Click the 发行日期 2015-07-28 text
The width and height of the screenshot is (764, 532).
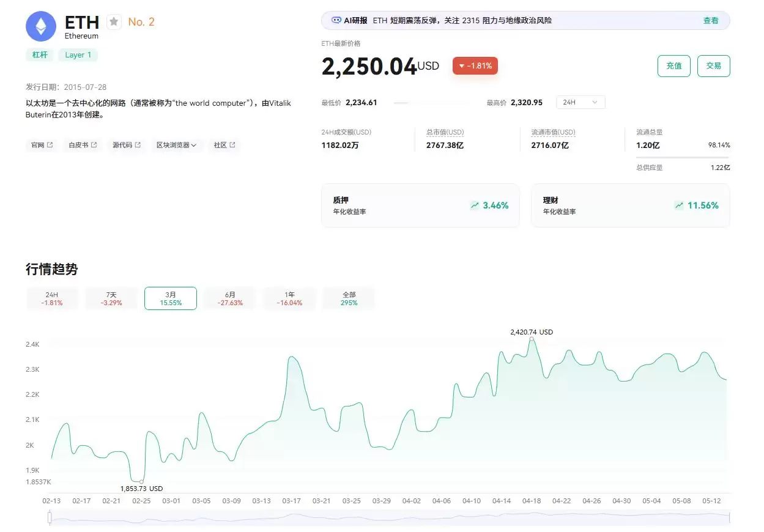[66, 87]
